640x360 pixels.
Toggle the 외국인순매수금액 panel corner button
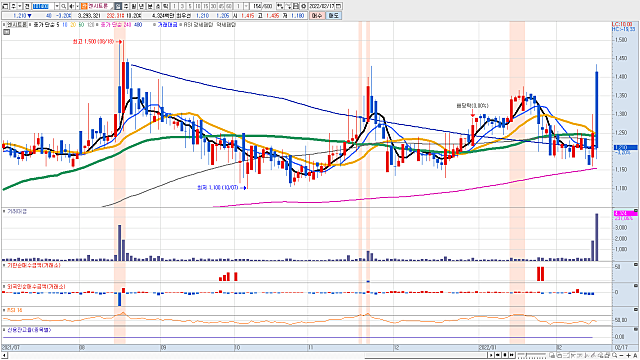(636, 286)
